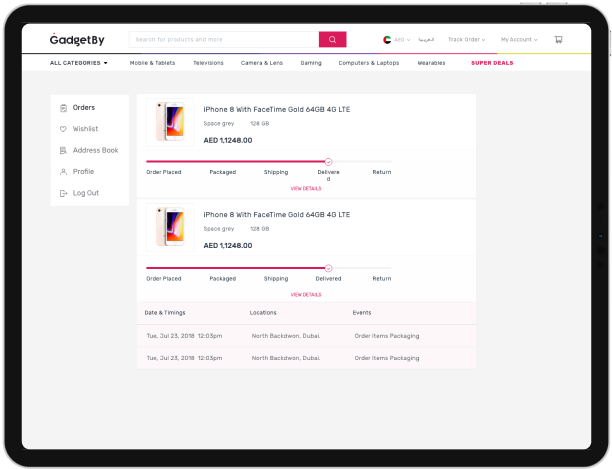Click the Log Out door icon

(x=63, y=193)
